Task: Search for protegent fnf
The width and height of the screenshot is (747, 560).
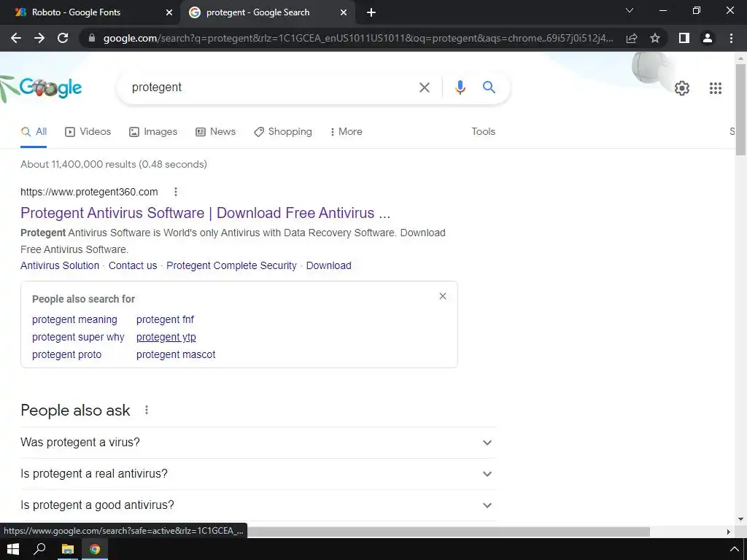Action: point(165,319)
